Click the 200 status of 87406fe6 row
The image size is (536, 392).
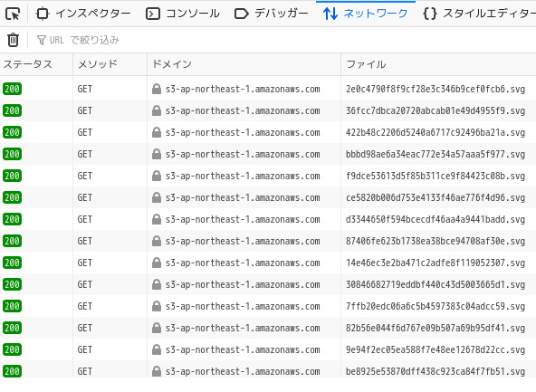pyautogui.click(x=13, y=241)
